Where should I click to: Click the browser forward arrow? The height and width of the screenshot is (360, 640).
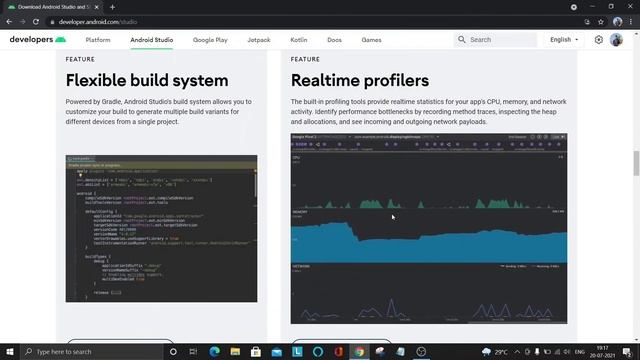pos(22,22)
